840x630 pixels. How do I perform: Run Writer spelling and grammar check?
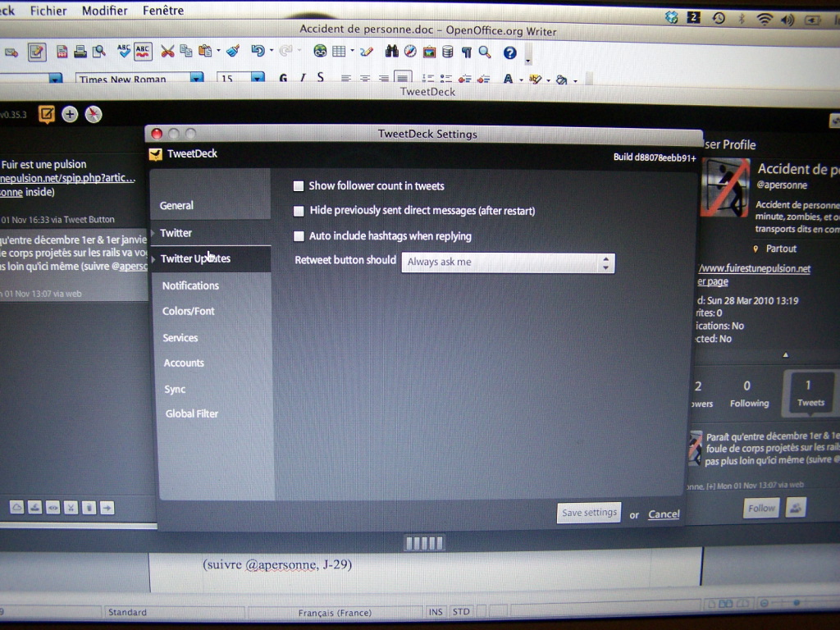click(124, 52)
